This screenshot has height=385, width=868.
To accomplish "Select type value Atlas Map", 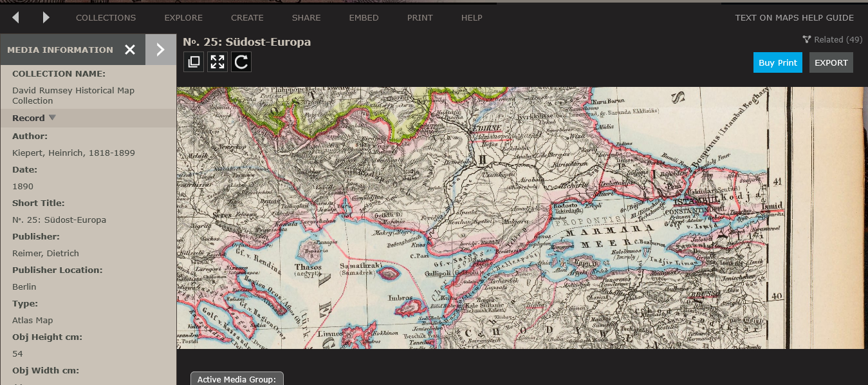I will pyautogui.click(x=33, y=320).
